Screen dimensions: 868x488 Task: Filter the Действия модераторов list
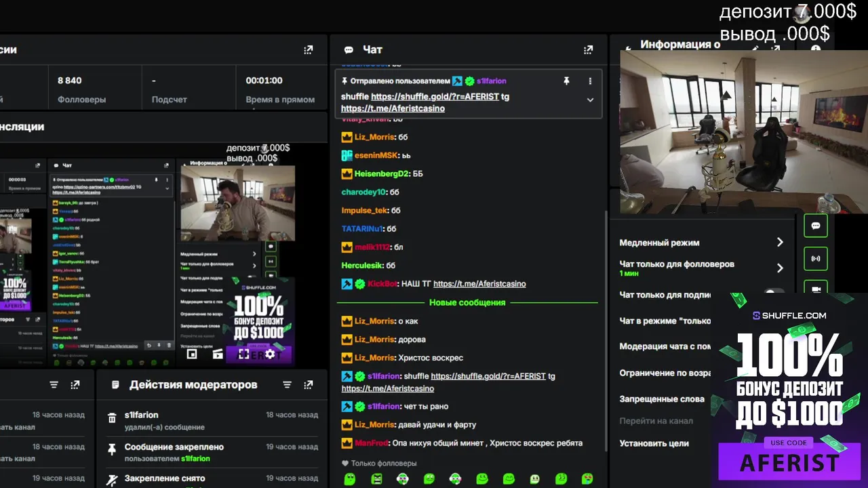pos(287,384)
